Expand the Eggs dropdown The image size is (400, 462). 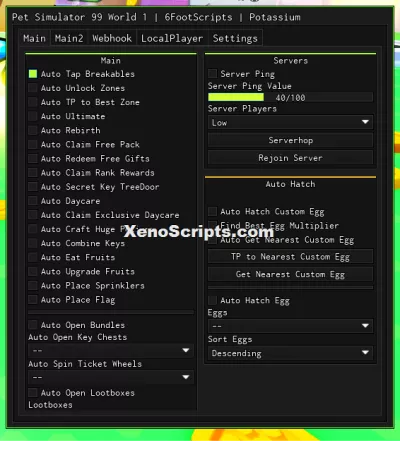point(290,326)
